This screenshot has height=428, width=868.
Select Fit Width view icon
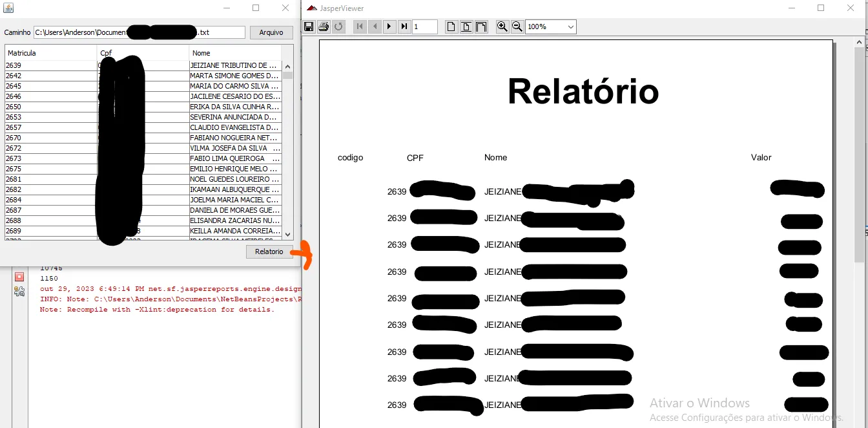[x=481, y=27]
